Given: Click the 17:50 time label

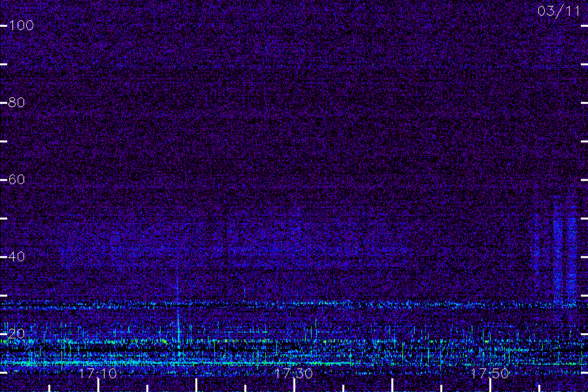Looking at the screenshot, I should click(490, 373).
